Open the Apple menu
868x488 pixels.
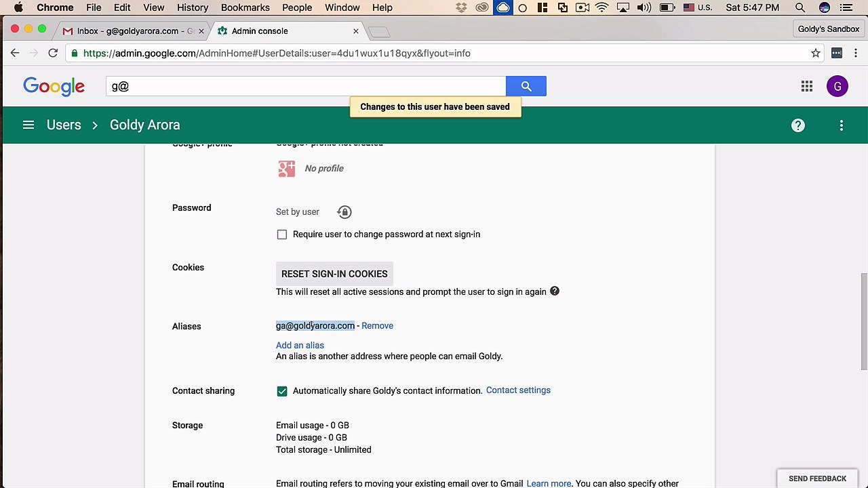tap(18, 7)
